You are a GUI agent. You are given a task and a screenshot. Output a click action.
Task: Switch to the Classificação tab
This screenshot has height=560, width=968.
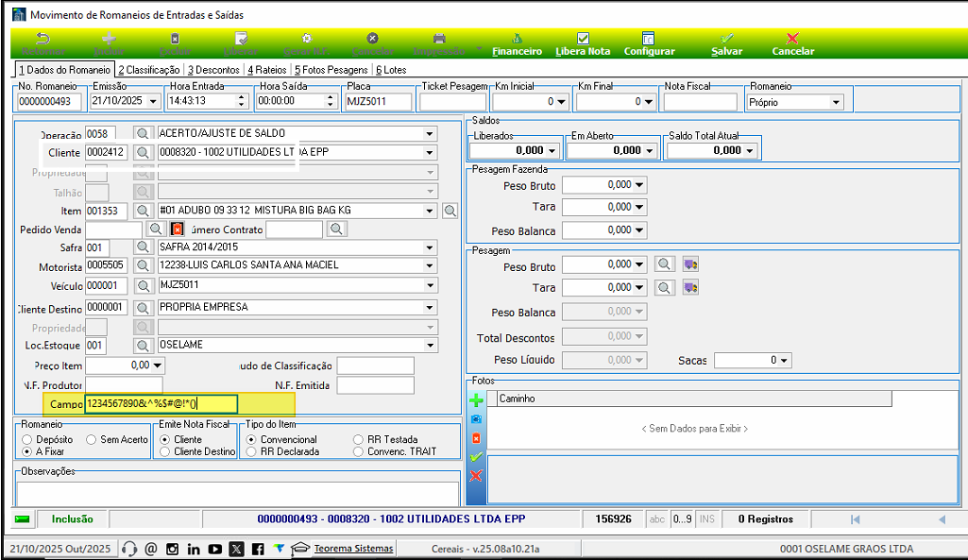(x=149, y=69)
